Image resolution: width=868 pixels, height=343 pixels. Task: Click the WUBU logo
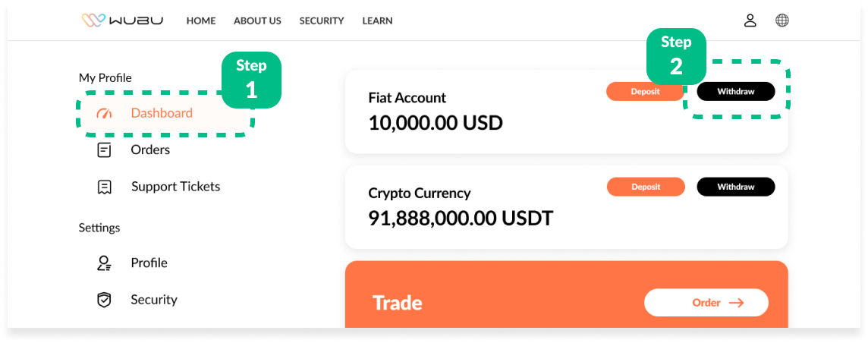tap(122, 20)
